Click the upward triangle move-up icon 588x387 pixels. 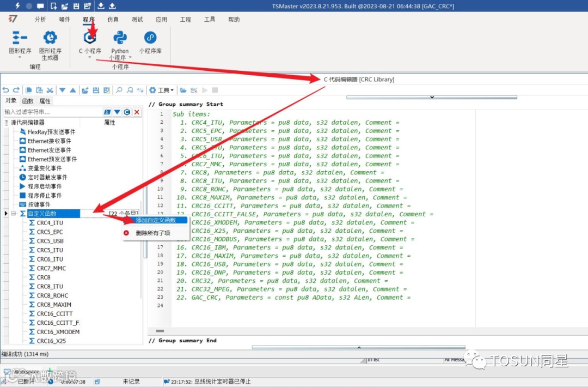click(73, 90)
